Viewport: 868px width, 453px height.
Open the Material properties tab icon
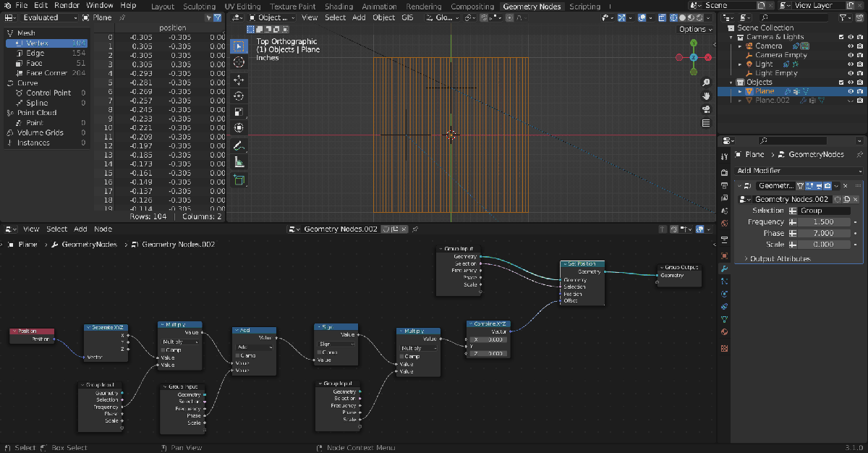point(725,332)
